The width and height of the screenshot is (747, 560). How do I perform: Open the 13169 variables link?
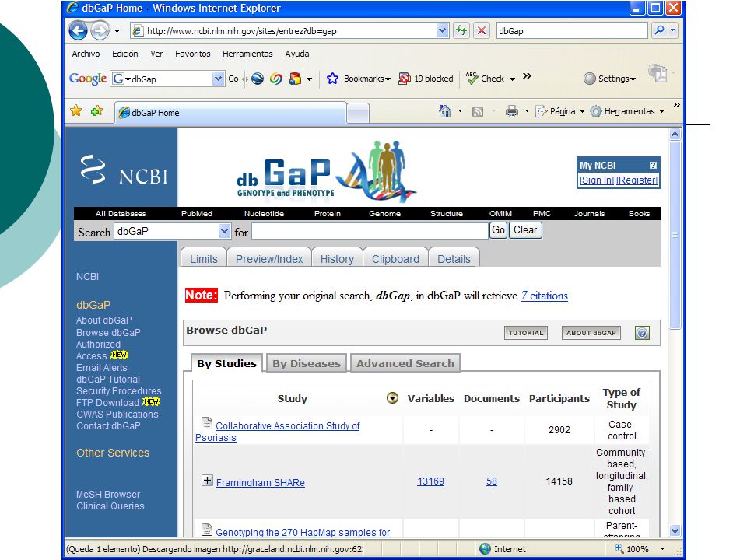click(430, 481)
